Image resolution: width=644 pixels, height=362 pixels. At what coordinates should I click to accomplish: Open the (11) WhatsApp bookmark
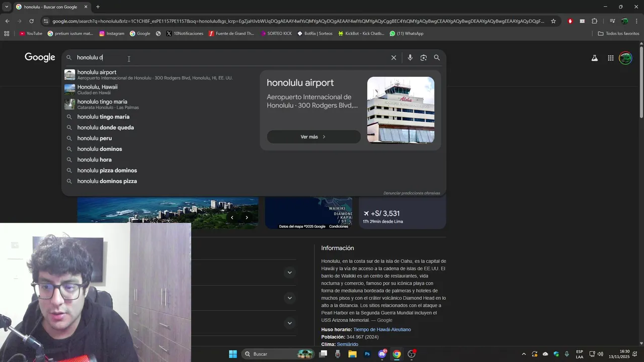point(407,34)
